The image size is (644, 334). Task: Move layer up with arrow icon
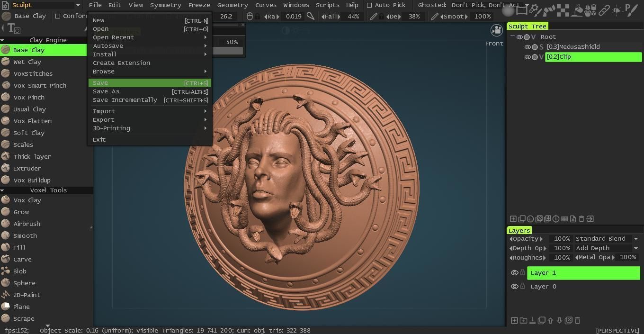click(x=550, y=321)
